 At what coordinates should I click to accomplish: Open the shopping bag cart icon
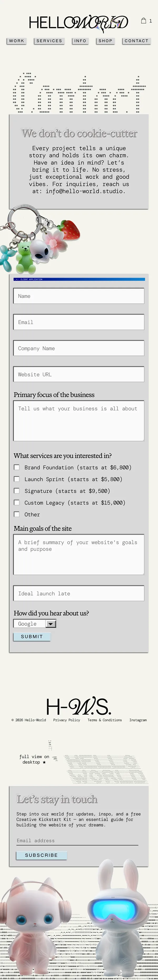click(x=144, y=21)
